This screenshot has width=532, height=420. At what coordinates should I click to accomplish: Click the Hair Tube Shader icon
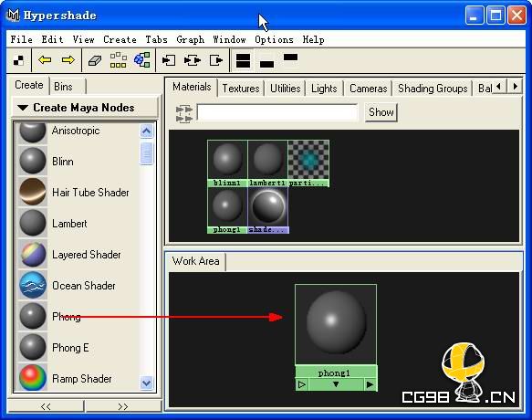click(x=33, y=192)
